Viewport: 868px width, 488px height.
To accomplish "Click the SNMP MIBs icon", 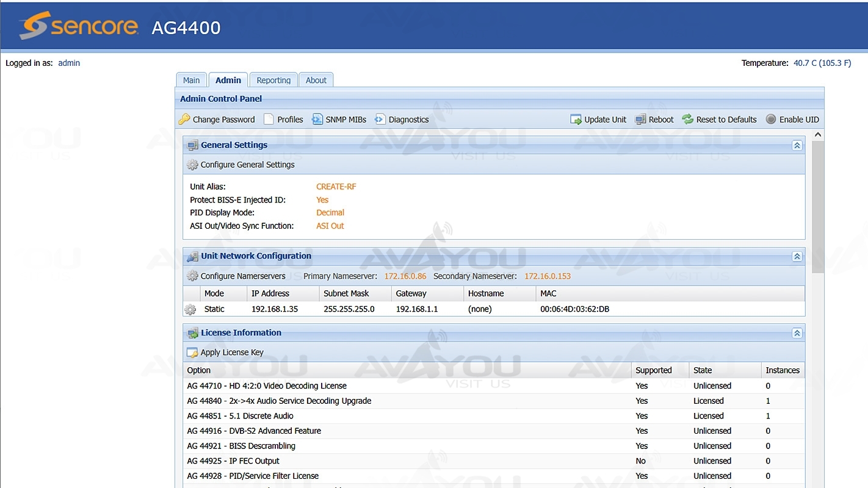I will click(x=317, y=120).
